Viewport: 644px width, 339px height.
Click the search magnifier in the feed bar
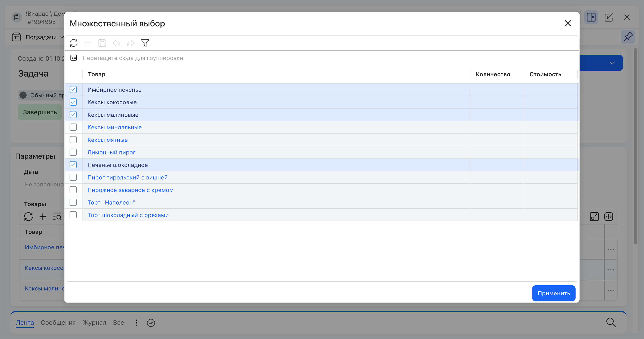pos(611,322)
